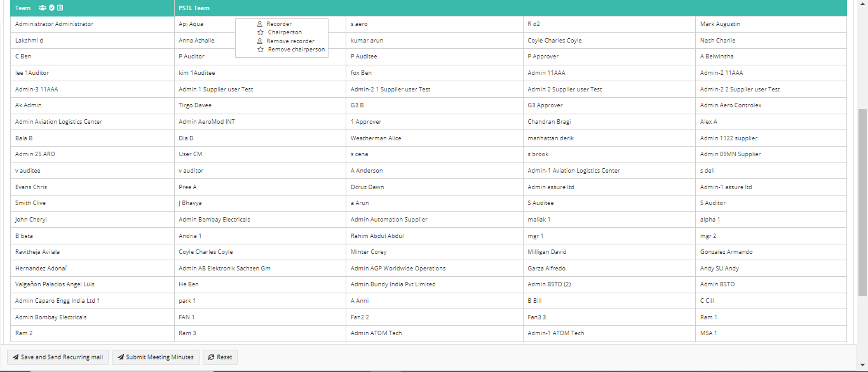Select the G3 Approver cell
868x372 pixels.
(x=609, y=105)
